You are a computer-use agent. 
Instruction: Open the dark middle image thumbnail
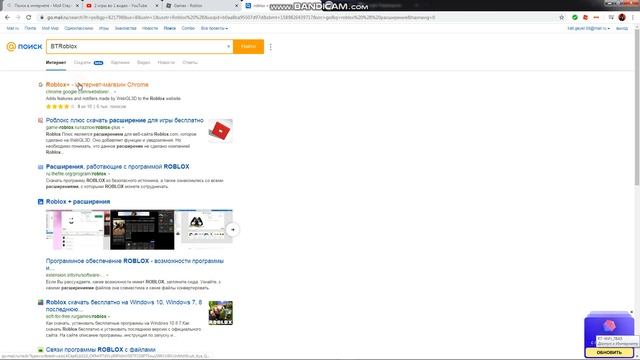click(x=142, y=229)
